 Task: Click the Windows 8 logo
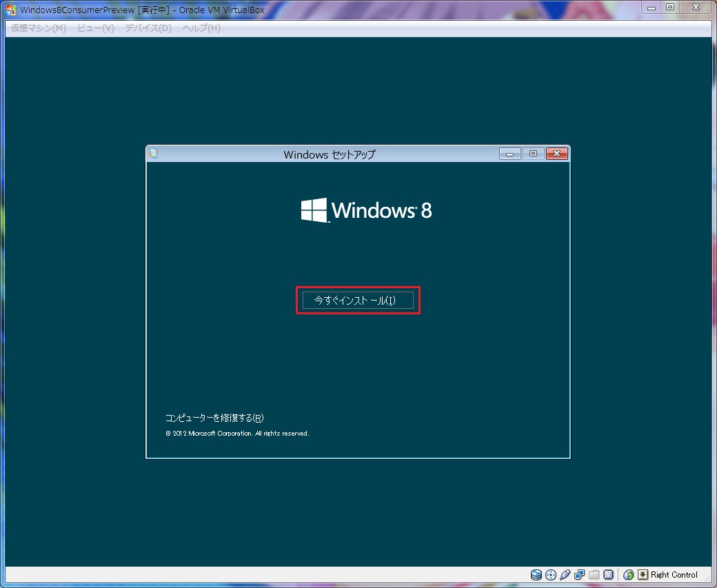pyautogui.click(x=366, y=210)
